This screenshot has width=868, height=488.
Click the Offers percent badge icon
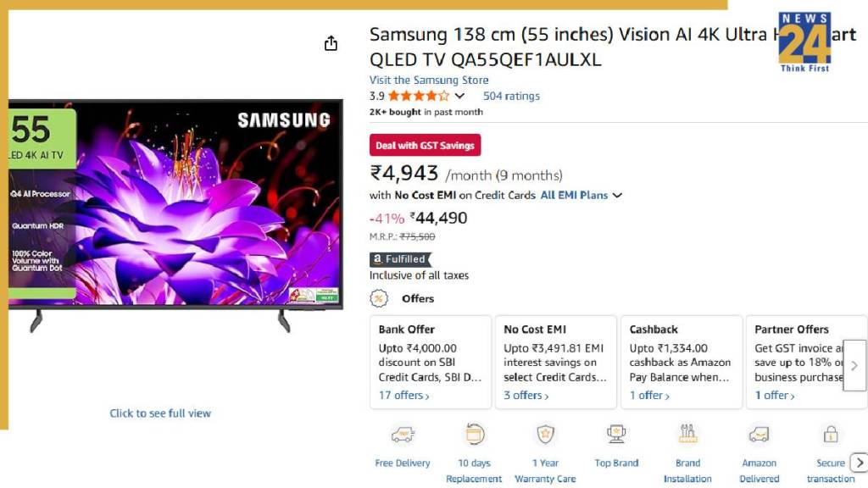click(x=380, y=298)
